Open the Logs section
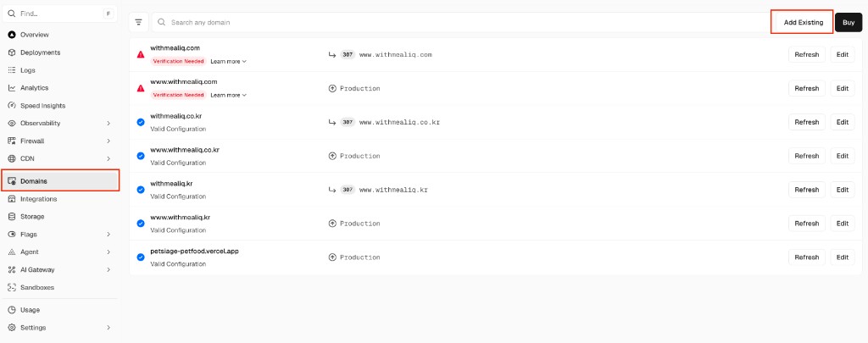Screen dimensions: 868x343 pyautogui.click(x=28, y=70)
